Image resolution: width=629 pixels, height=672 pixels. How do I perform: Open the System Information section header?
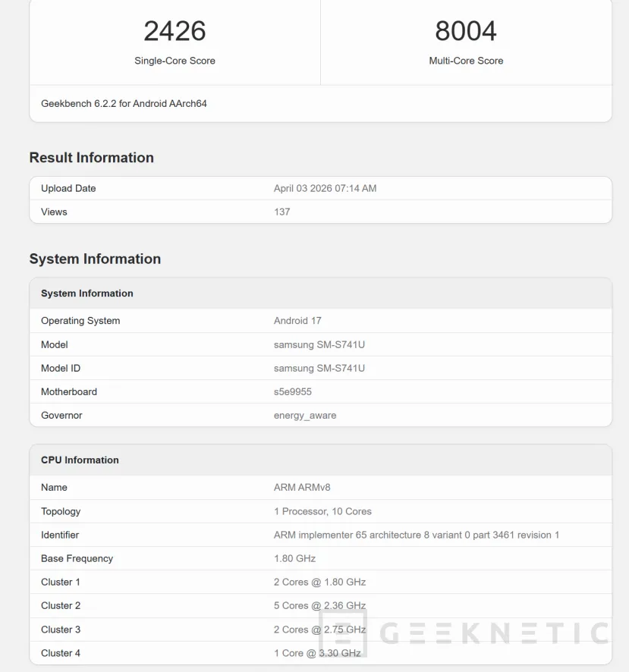coord(95,259)
